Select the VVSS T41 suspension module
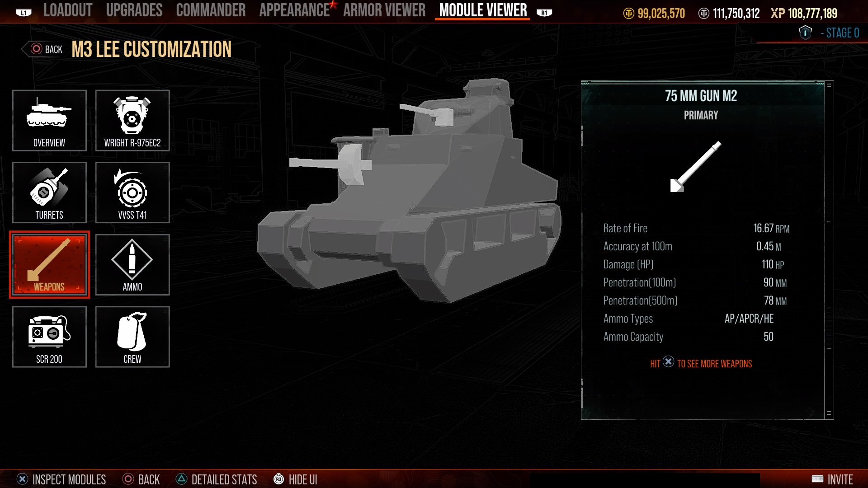 pyautogui.click(x=132, y=192)
